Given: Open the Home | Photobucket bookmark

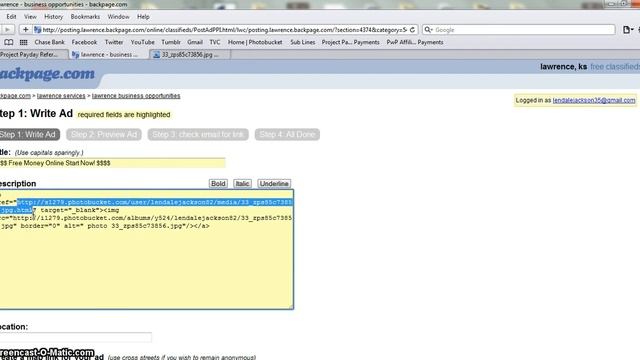Looking at the screenshot, I should [255, 42].
